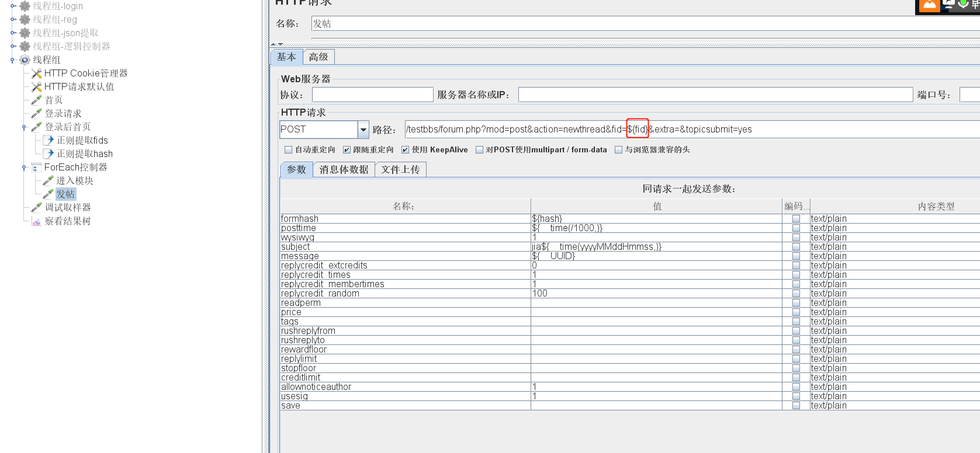Image resolution: width=980 pixels, height=453 pixels.
Task: Click the 路径 field with forum.php URL
Action: (x=692, y=130)
